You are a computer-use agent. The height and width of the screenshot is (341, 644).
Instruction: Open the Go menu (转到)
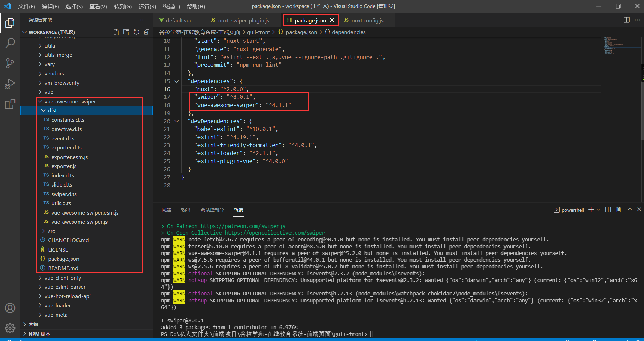coord(123,6)
